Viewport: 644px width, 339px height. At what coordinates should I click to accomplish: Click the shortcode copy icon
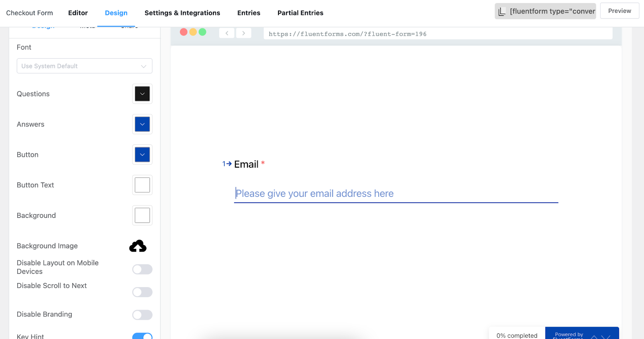click(502, 12)
